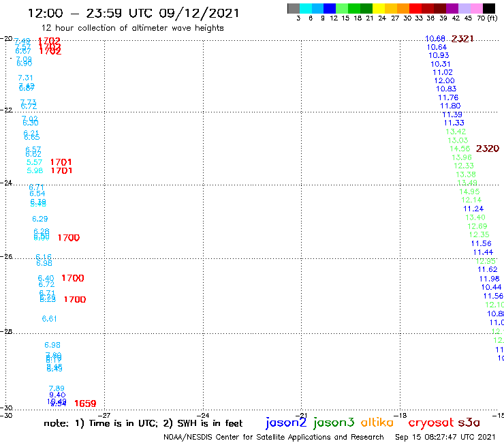Viewport: 504px width, 443px height.
Task: Click the wave height value '10.68'
Action: coord(435,39)
